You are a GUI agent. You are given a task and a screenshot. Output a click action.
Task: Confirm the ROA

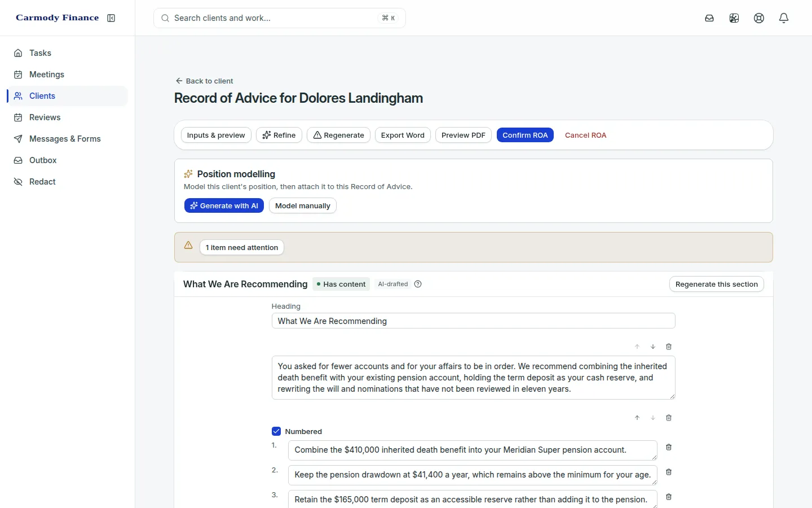pyautogui.click(x=525, y=135)
